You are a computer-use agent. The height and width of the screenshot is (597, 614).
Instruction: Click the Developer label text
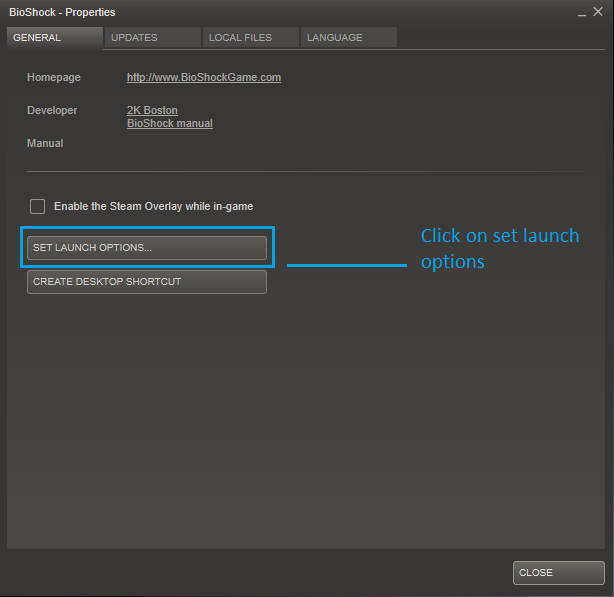[x=52, y=110]
